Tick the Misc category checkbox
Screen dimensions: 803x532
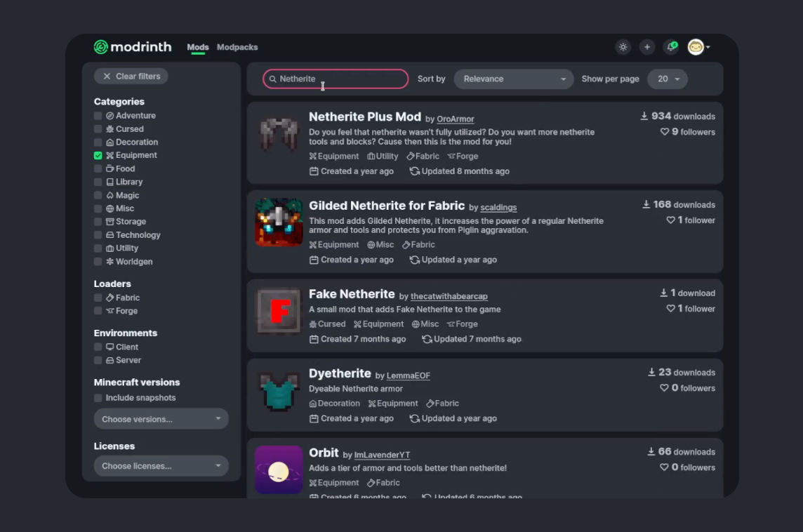(x=98, y=208)
